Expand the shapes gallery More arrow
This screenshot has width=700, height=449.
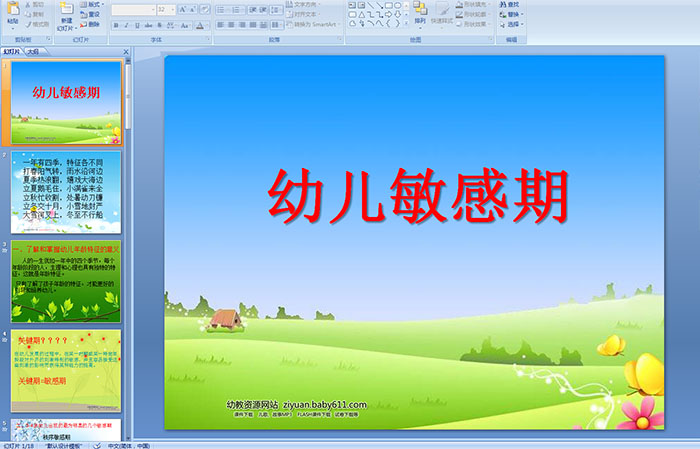point(406,23)
